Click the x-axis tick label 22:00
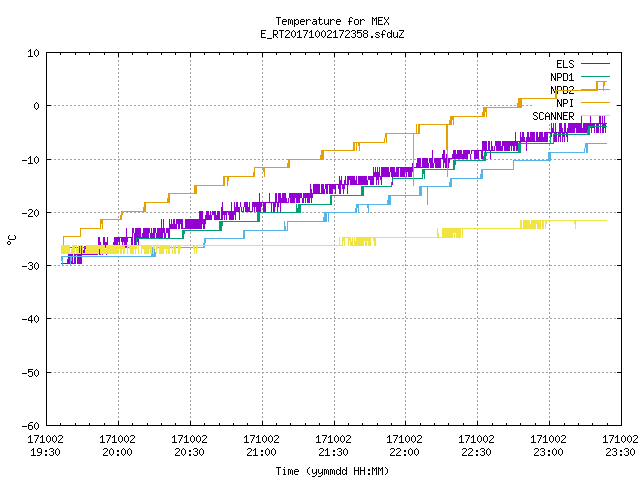This screenshot has width=640, height=480. click(404, 452)
